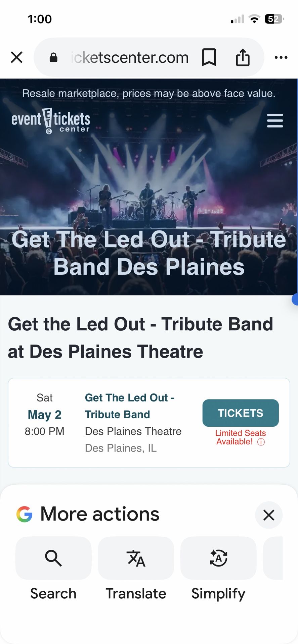The width and height of the screenshot is (298, 644).
Task: Tap the Limited Seats info icon
Action: tap(261, 442)
